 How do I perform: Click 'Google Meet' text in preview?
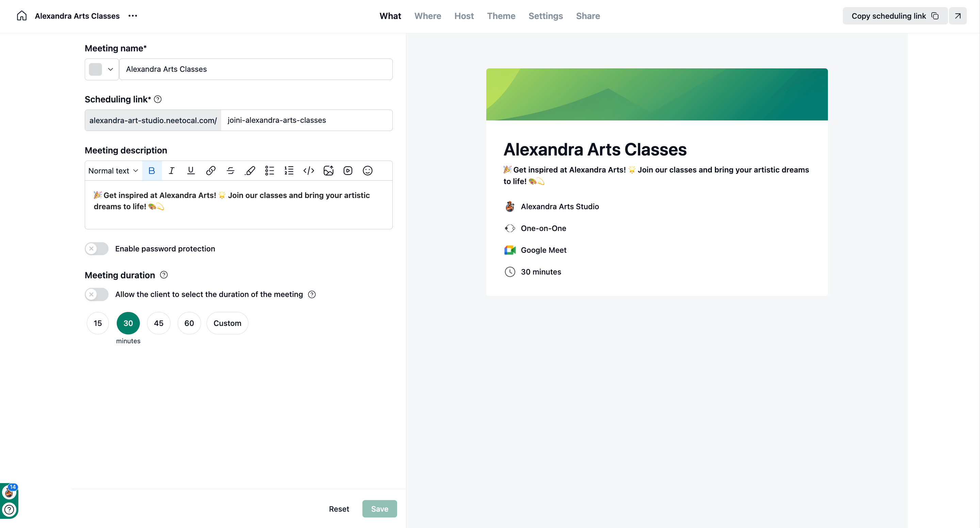click(x=544, y=250)
